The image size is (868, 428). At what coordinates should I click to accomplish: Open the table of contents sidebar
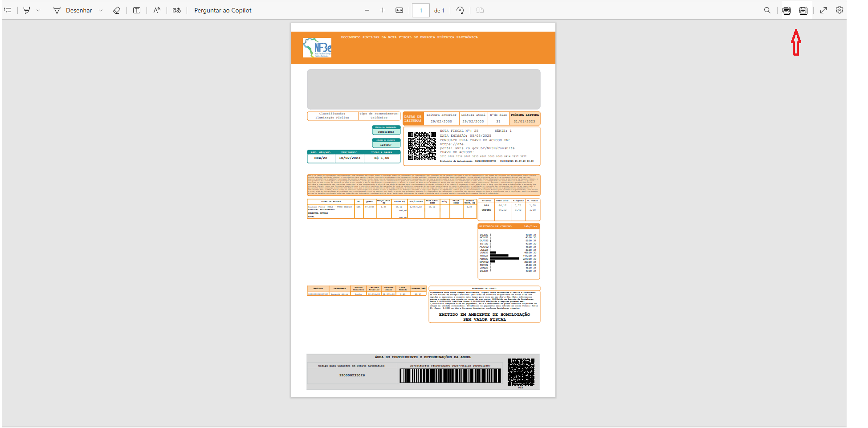(8, 10)
